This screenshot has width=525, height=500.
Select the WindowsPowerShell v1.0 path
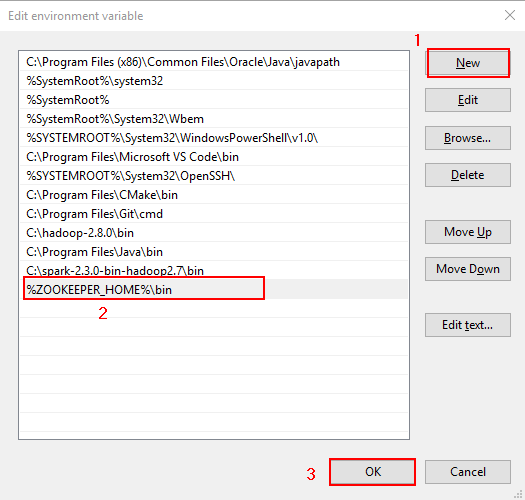(214, 138)
